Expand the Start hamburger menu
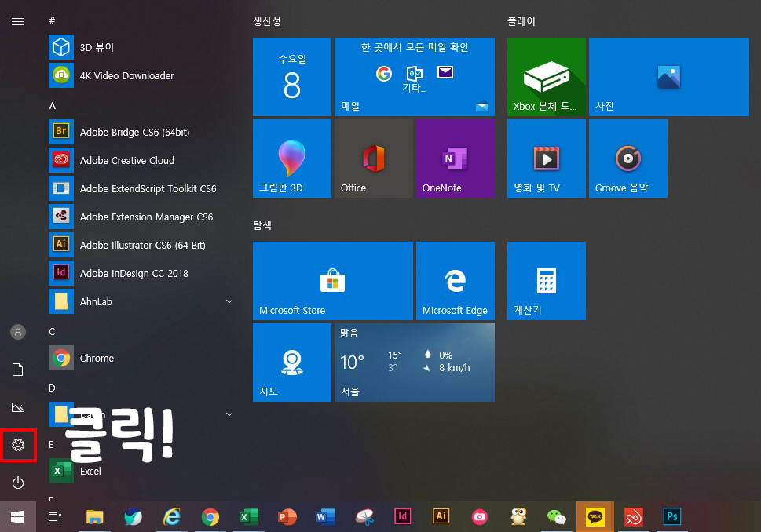 click(x=18, y=21)
